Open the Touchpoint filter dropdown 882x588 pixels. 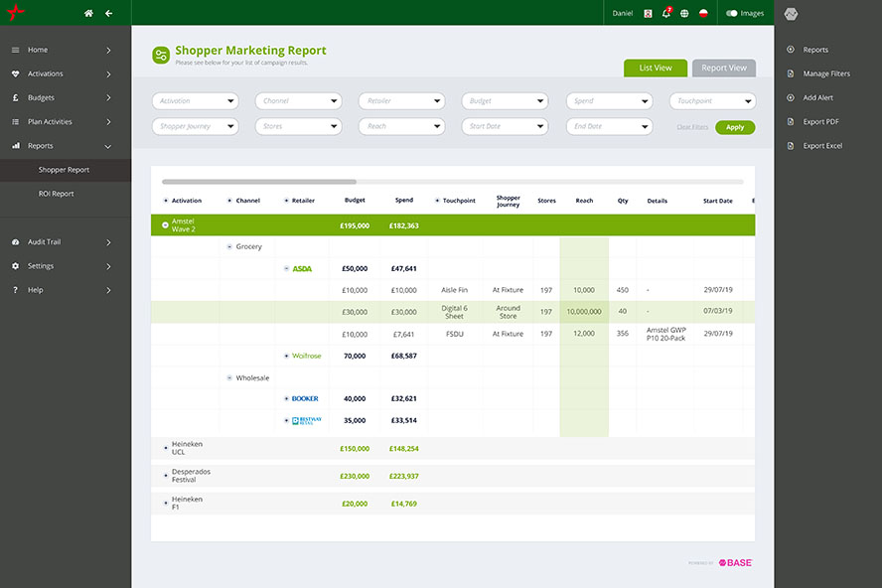(712, 101)
